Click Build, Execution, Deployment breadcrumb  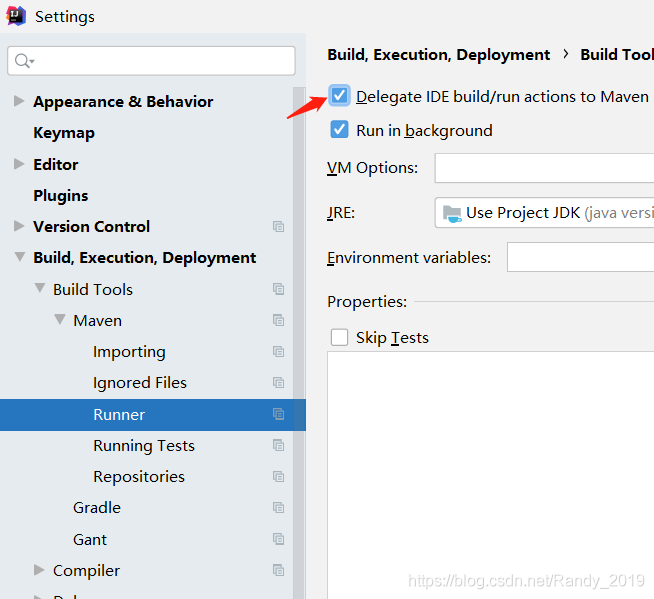coord(438,55)
